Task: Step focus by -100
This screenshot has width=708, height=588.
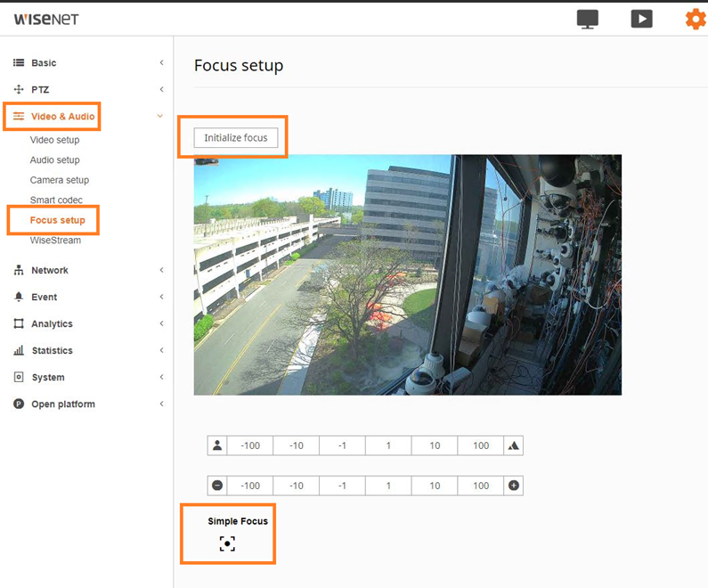Action: coord(250,445)
